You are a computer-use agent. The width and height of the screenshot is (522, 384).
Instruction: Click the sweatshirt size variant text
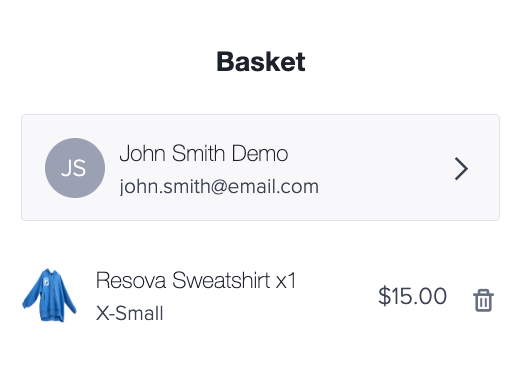pos(129,313)
